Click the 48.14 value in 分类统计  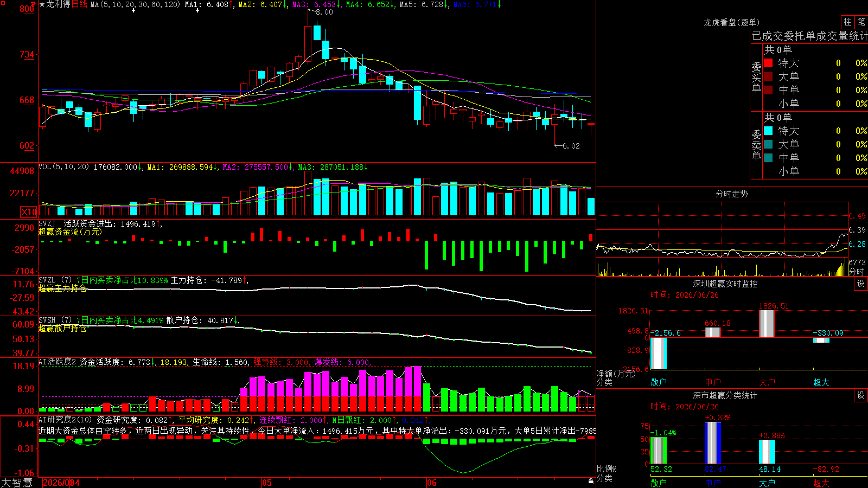point(770,469)
